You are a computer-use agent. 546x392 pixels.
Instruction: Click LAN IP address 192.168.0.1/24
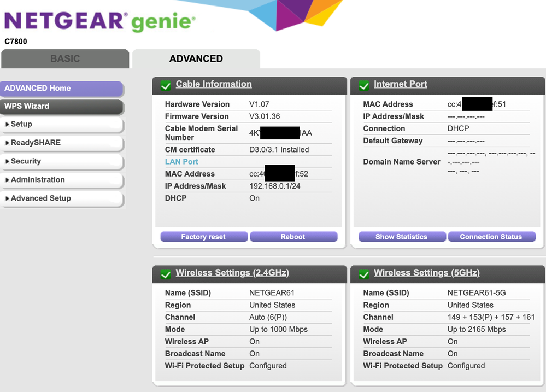tap(275, 186)
